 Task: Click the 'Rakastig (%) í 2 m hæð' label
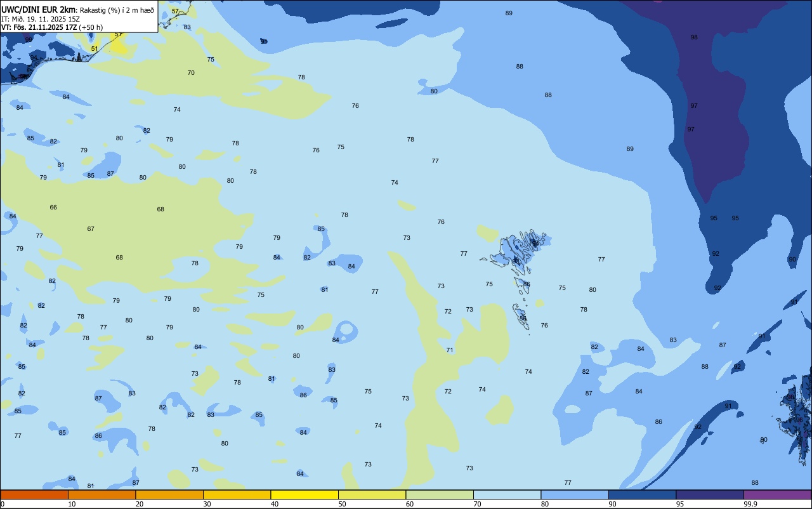coord(117,10)
